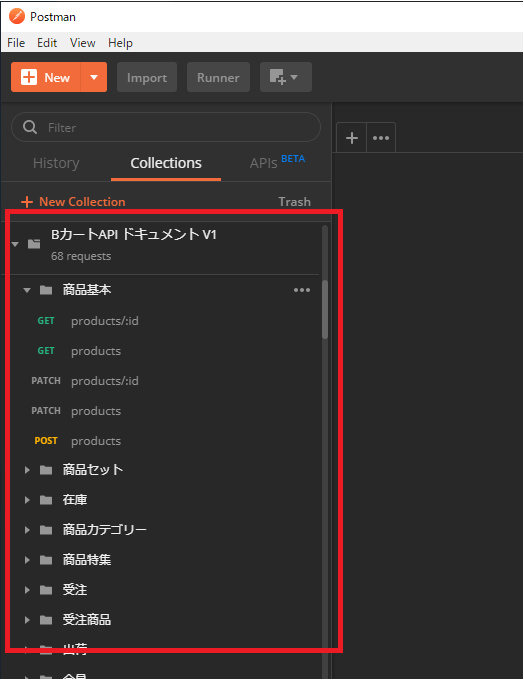
Task: Expand the 受注商品 folder arrow
Action: pyautogui.click(x=27, y=620)
